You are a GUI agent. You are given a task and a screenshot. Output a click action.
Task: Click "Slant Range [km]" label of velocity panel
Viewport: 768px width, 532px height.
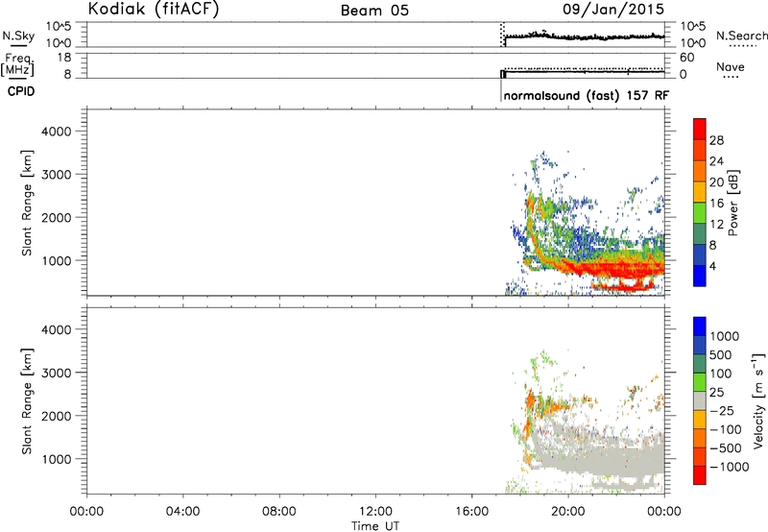coord(27,400)
